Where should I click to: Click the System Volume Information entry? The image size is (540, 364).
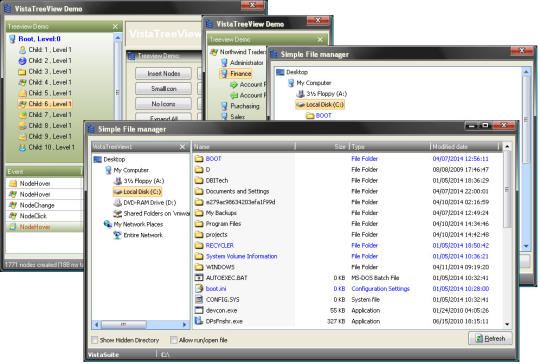(241, 256)
